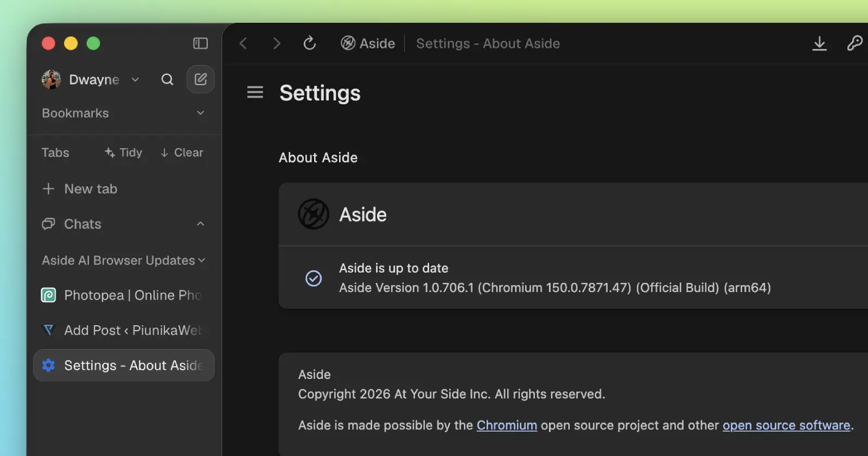Click the Chats label in sidebar

tap(82, 224)
